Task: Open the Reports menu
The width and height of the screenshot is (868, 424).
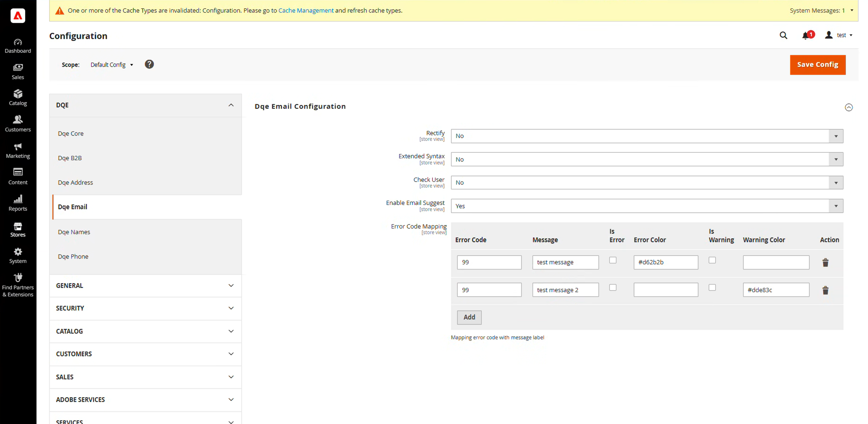Action: click(18, 203)
